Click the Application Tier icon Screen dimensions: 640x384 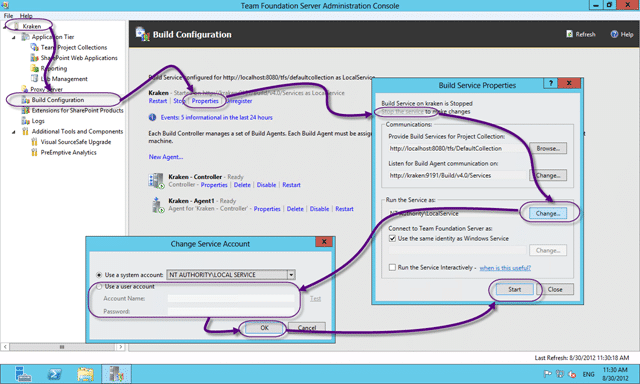[x=25, y=37]
